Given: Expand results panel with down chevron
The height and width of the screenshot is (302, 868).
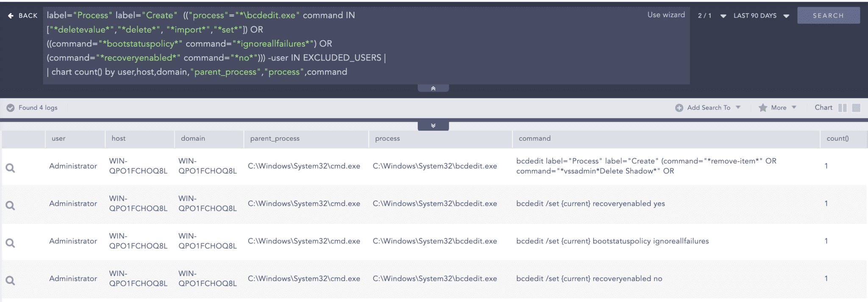Looking at the screenshot, I should [x=433, y=126].
